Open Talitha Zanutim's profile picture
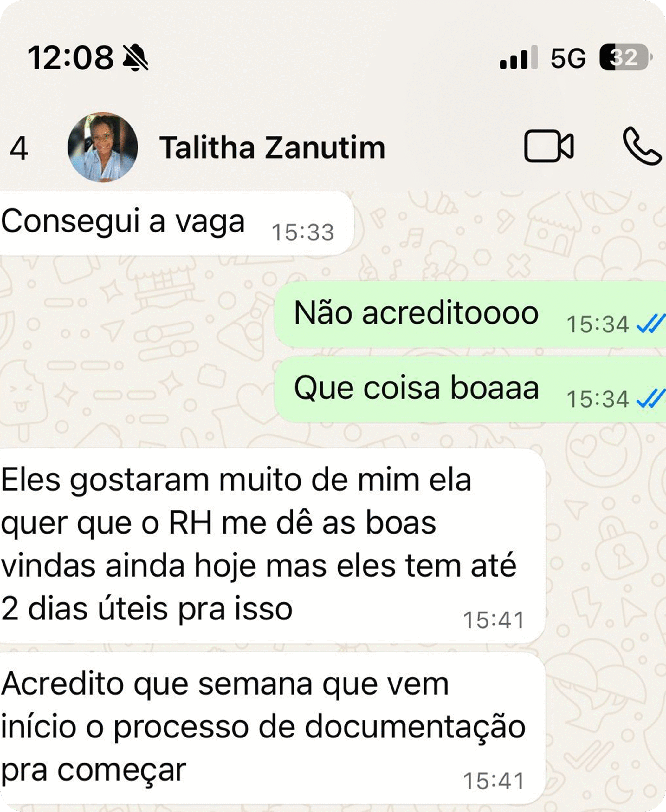This screenshot has height=812, width=666. point(102,147)
